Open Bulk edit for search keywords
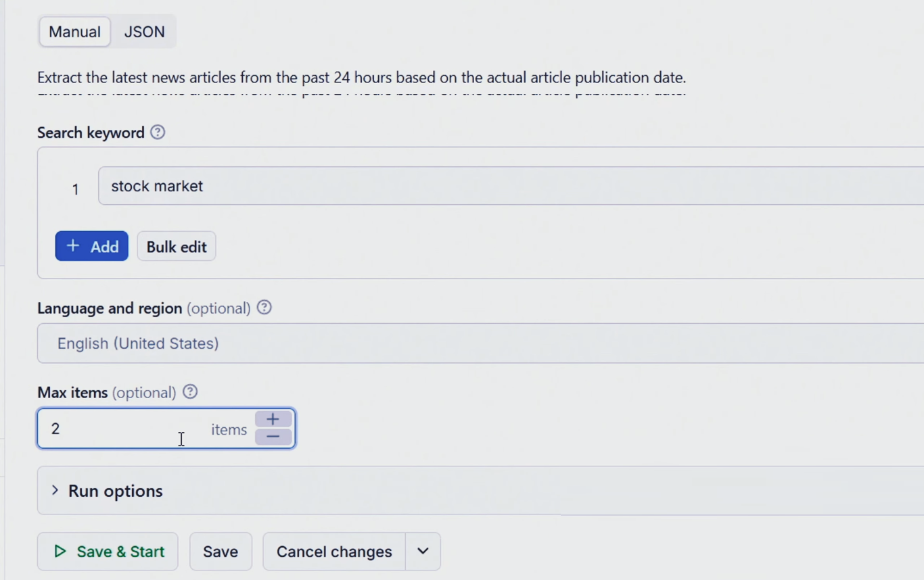The image size is (924, 580). [x=177, y=247]
